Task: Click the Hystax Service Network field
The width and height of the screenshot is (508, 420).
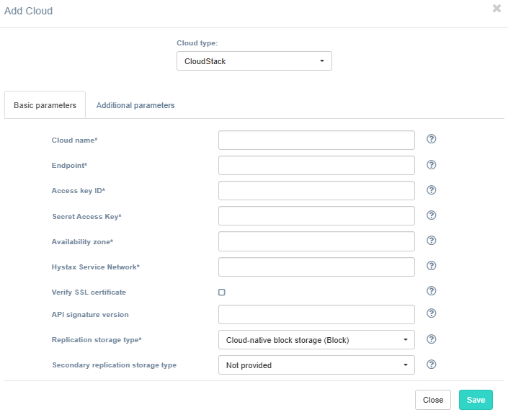Action: (x=316, y=267)
